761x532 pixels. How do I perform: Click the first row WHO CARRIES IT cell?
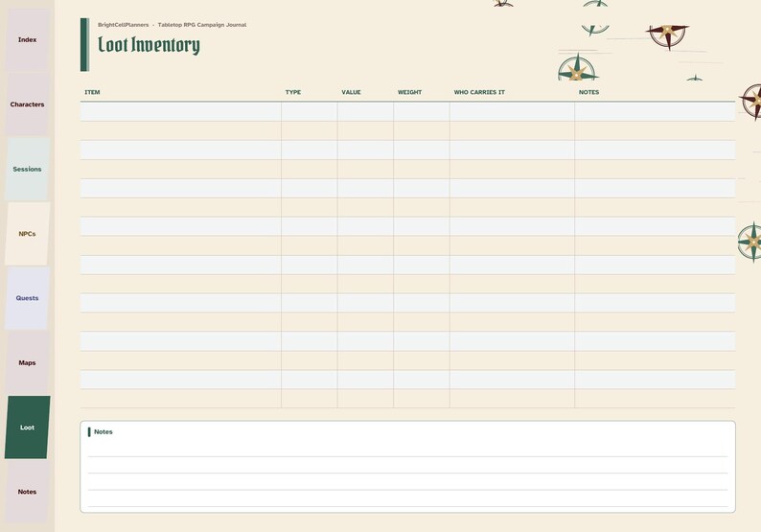(512, 111)
